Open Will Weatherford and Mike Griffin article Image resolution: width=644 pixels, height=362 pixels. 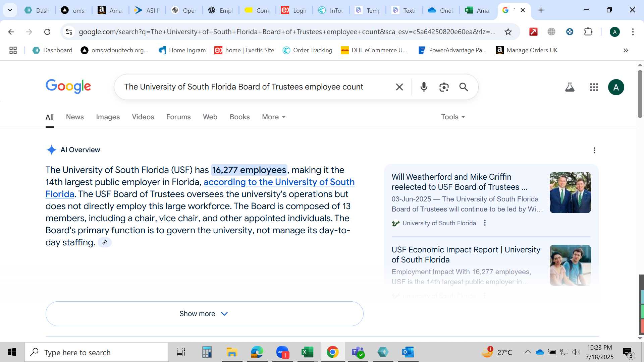pyautogui.click(x=459, y=182)
